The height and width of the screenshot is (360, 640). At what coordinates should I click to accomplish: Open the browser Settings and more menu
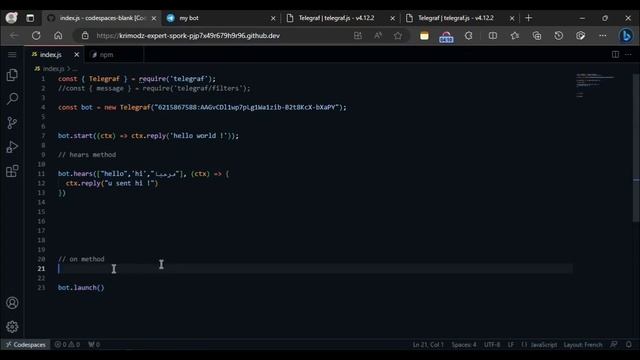[x=602, y=36]
